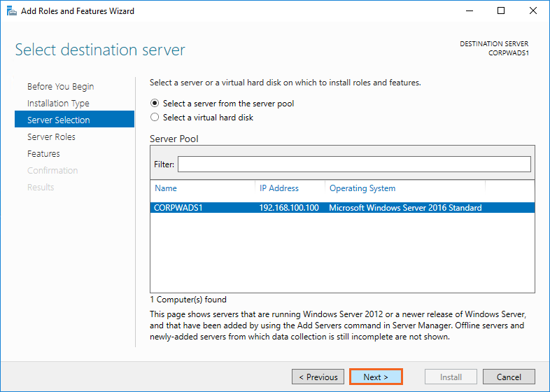The image size is (550, 392).
Task: Choose 'Select a server from the server pool'
Action: point(155,104)
